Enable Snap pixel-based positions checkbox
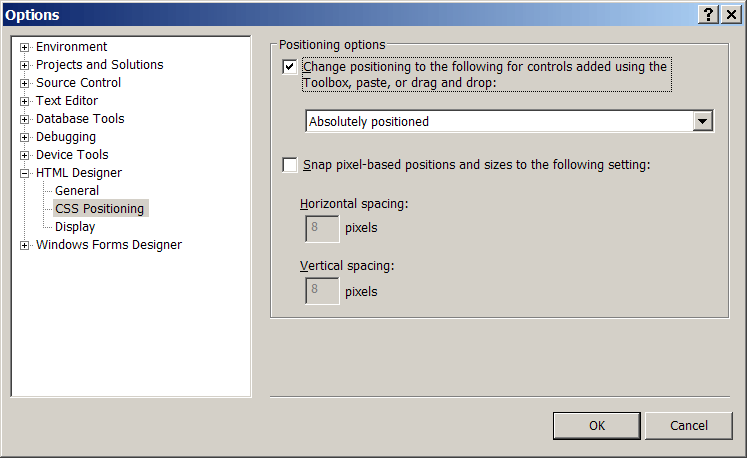This screenshot has width=747, height=458. [x=290, y=164]
